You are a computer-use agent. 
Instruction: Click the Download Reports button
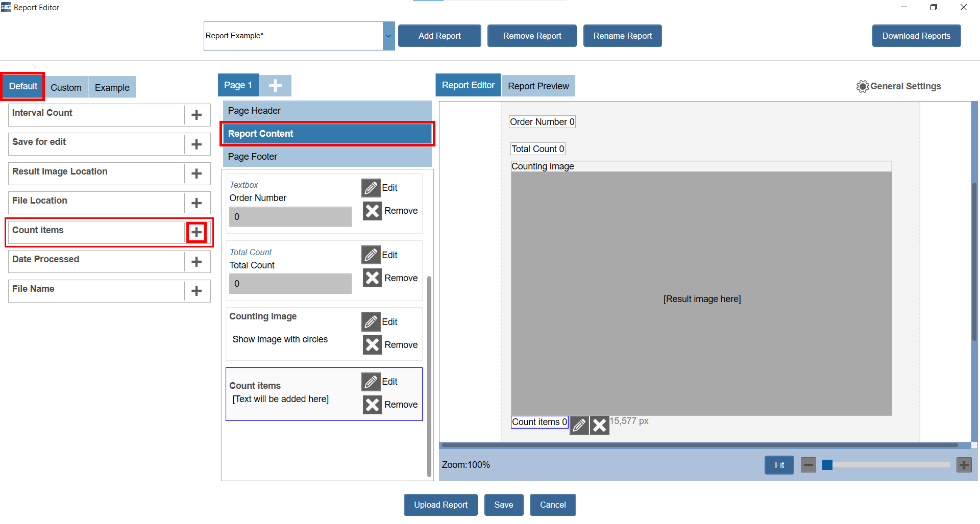pos(916,36)
